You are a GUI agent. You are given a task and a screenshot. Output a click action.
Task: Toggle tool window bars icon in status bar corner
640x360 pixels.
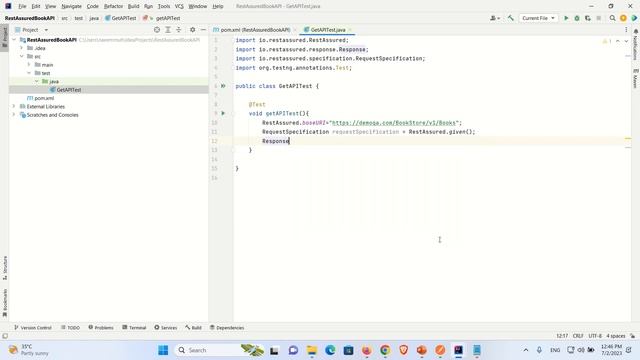pyautogui.click(x=5, y=336)
